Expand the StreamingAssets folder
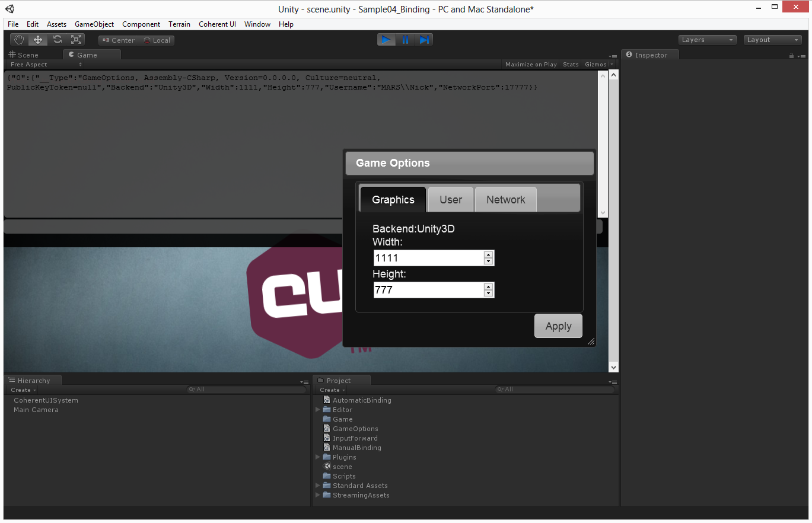Viewport: 812px width, 523px height. click(x=318, y=495)
